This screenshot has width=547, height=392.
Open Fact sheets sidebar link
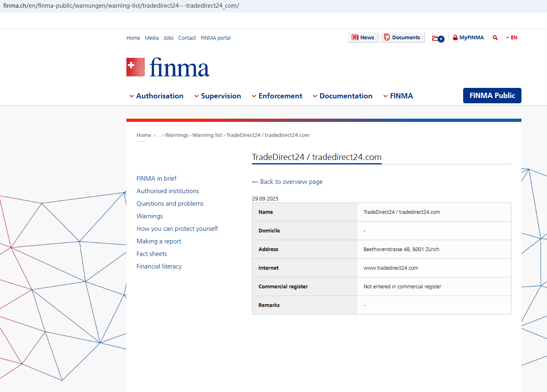pyautogui.click(x=152, y=254)
